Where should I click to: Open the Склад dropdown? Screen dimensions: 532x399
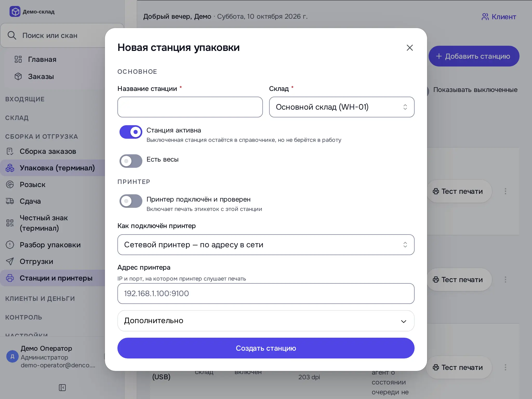(342, 107)
